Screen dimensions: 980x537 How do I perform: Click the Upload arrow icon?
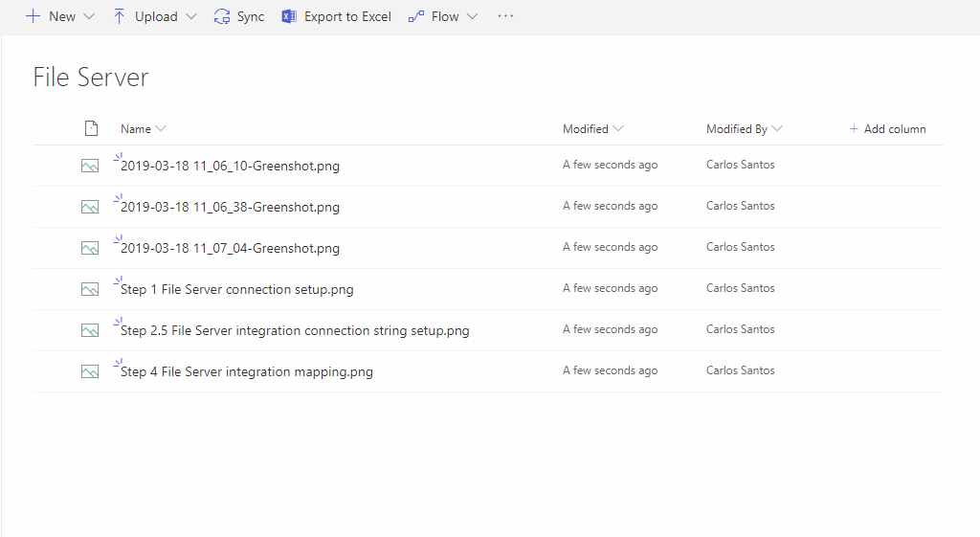pyautogui.click(x=119, y=16)
